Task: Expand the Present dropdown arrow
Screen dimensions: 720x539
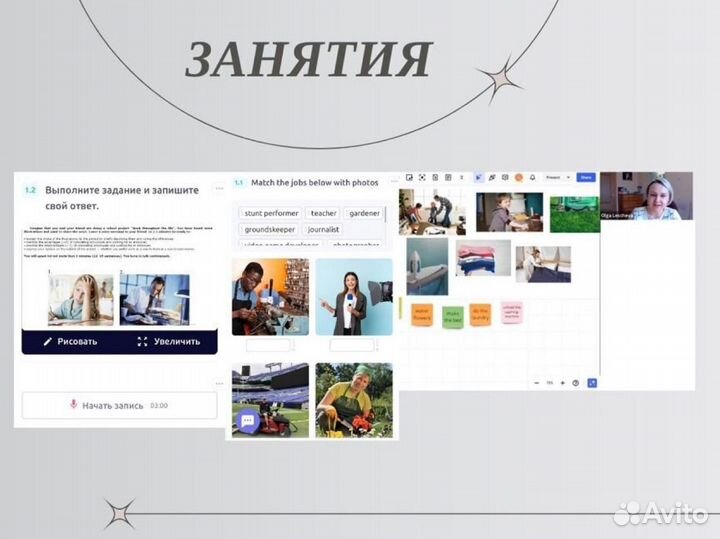Action: 568,177
